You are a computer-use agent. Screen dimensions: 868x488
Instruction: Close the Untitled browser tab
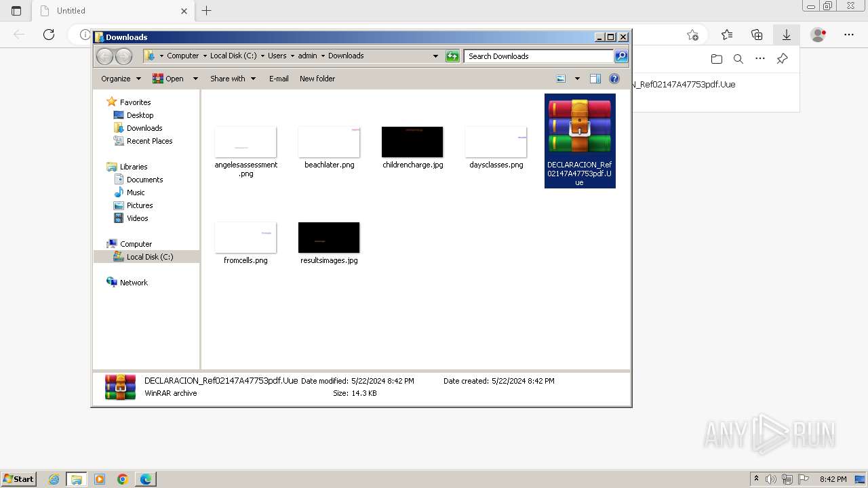coord(184,11)
